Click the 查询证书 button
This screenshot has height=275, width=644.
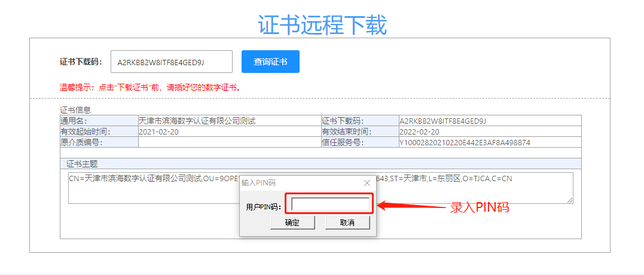(270, 62)
